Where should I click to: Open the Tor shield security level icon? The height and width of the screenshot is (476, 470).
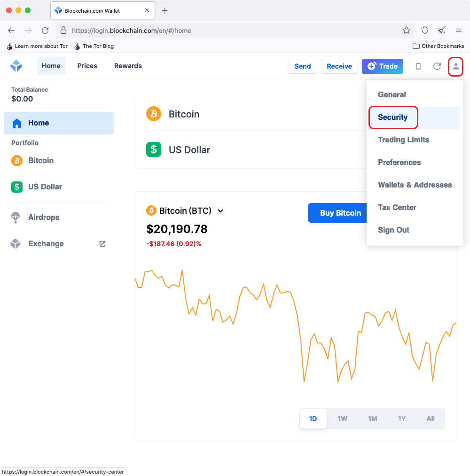pyautogui.click(x=425, y=30)
